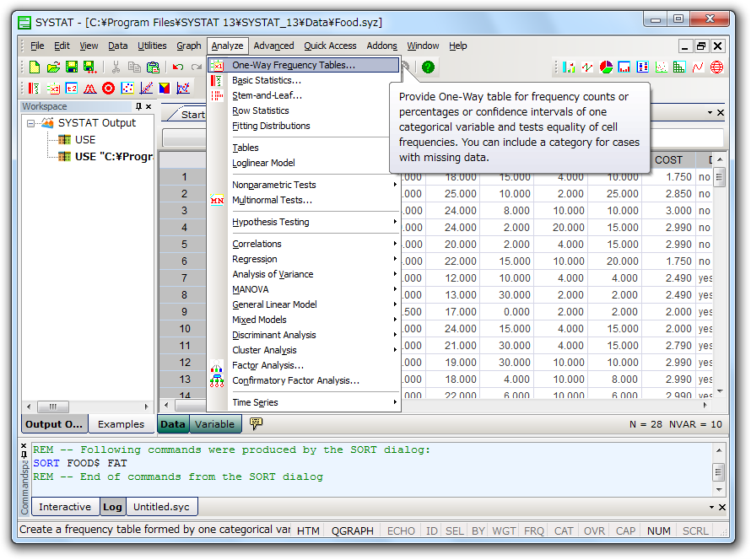Click the data grid vertical scrollbar thumb
This screenshot has height=560, width=751.
click(x=718, y=177)
